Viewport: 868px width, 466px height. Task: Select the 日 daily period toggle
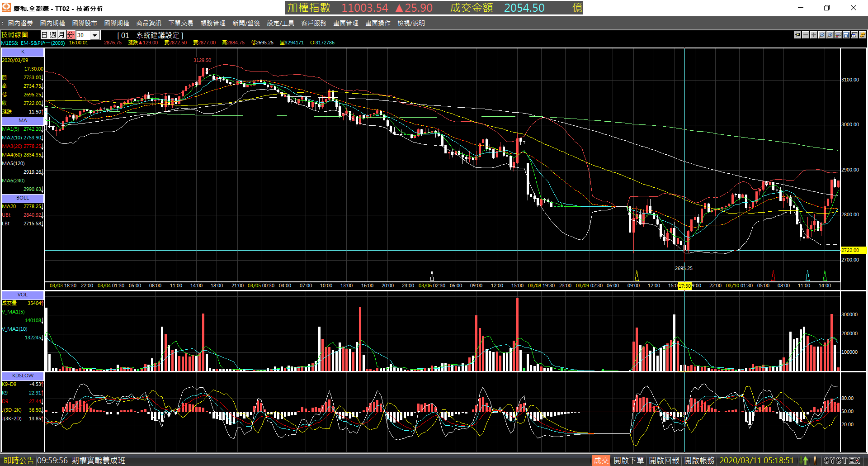click(x=44, y=35)
